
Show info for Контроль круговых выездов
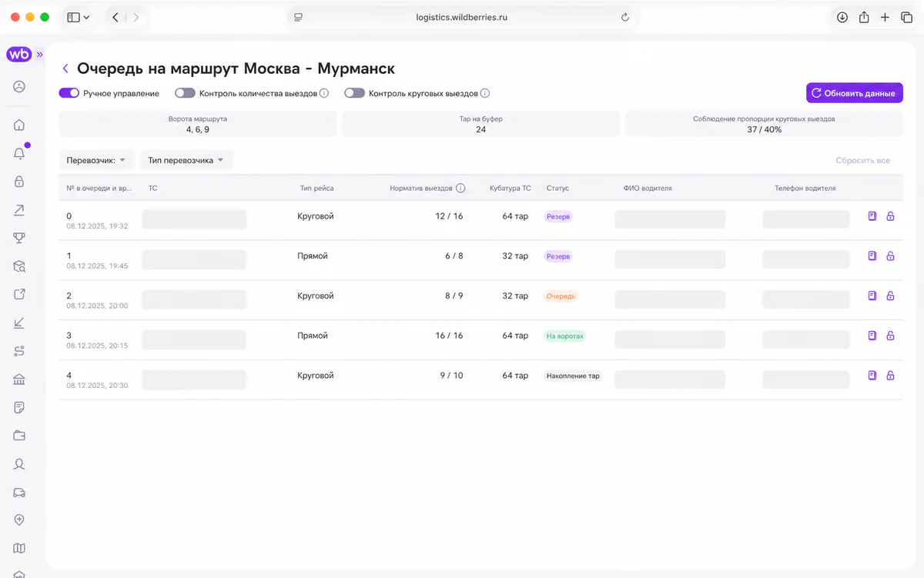pos(485,93)
